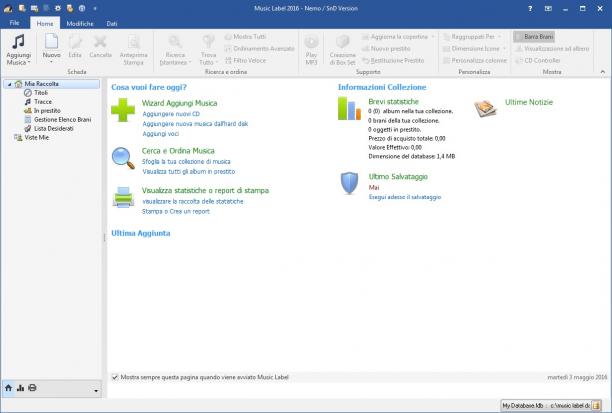Image resolution: width=612 pixels, height=413 pixels.
Task: Click Visualizza tutti gli album in prestito
Action: pos(189,172)
